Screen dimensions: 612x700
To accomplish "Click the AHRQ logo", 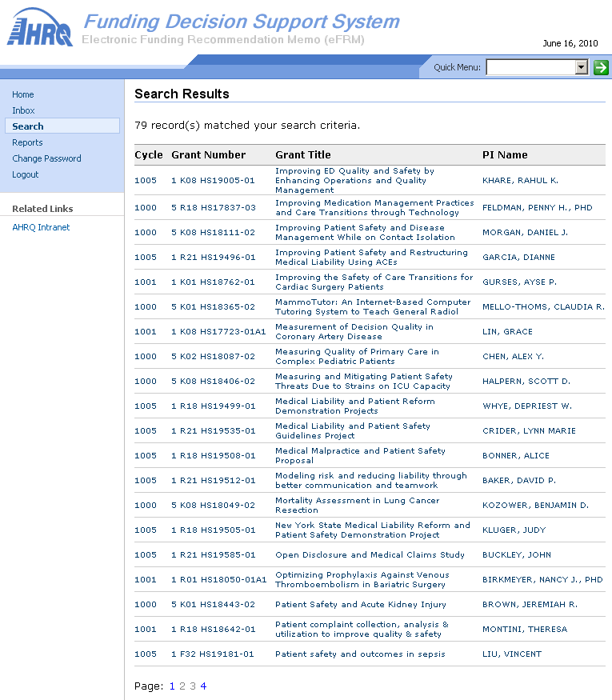I will [39, 28].
